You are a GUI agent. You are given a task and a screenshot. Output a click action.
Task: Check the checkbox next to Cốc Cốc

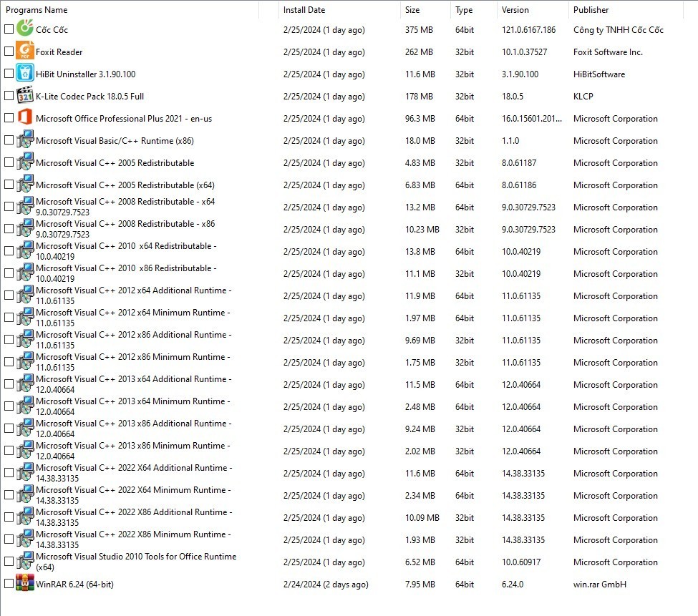click(9, 29)
